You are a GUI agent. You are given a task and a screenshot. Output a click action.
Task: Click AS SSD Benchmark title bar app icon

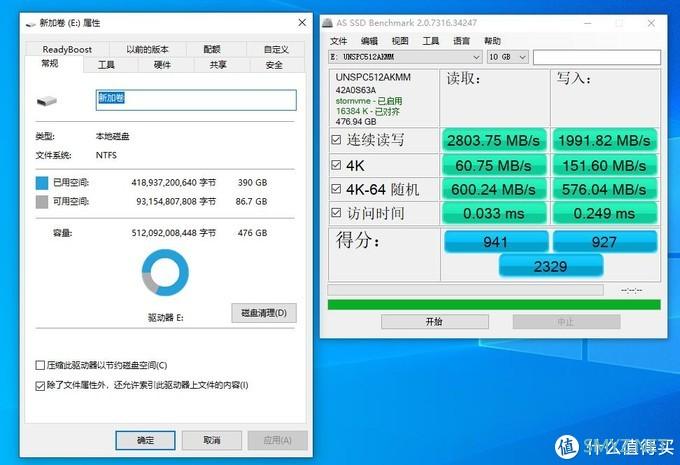click(x=327, y=23)
